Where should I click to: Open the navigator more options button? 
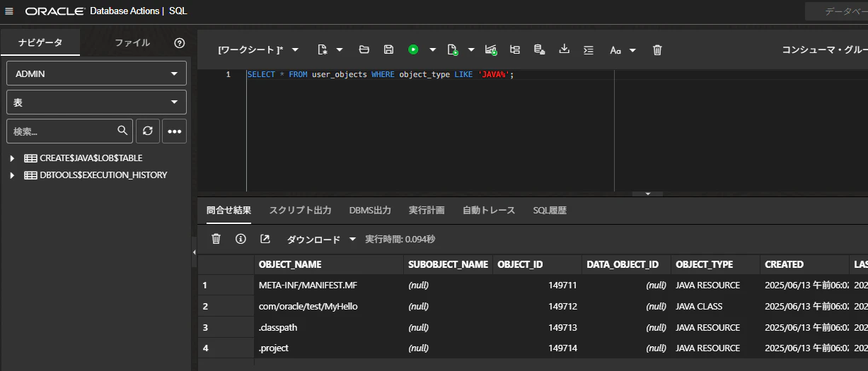pos(175,131)
